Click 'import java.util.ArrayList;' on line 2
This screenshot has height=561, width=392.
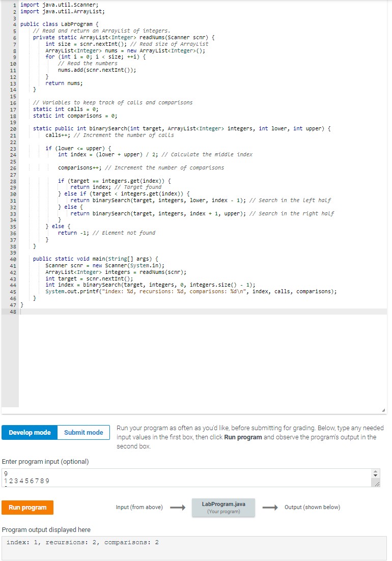tap(63, 11)
